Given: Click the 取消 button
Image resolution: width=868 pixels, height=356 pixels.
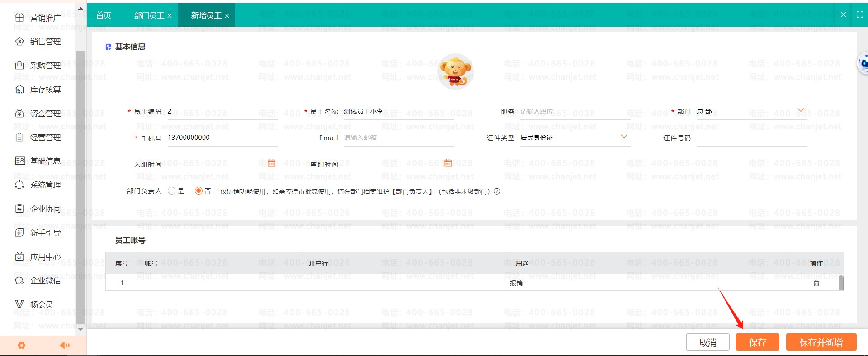Looking at the screenshot, I should 708,342.
